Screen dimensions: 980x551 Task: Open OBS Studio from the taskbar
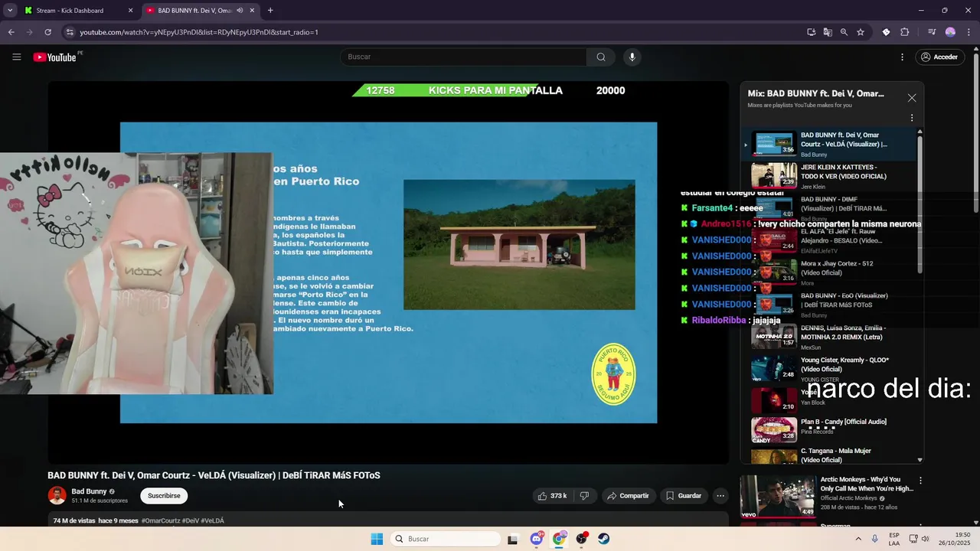coord(582,539)
